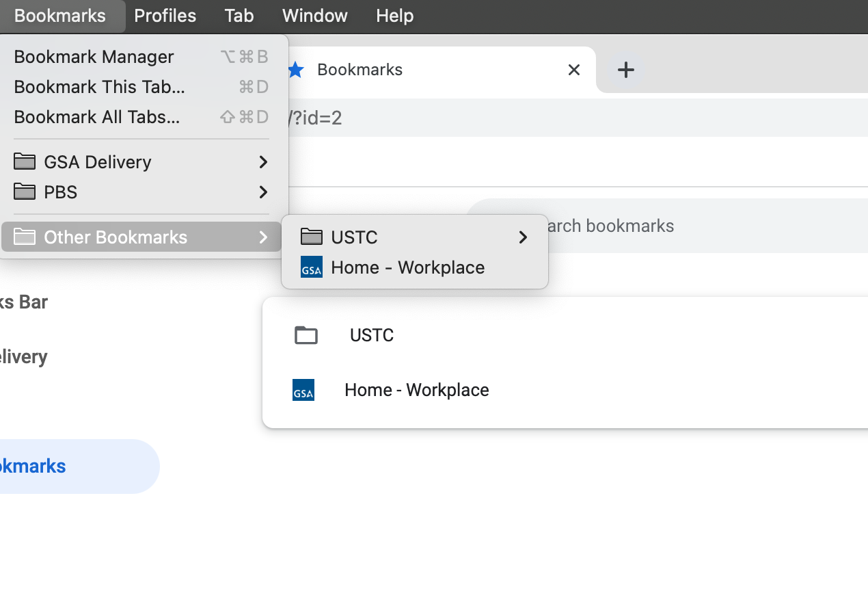
Task: Click the GSA icon for Home - Workplace on the page
Action: coord(303,390)
